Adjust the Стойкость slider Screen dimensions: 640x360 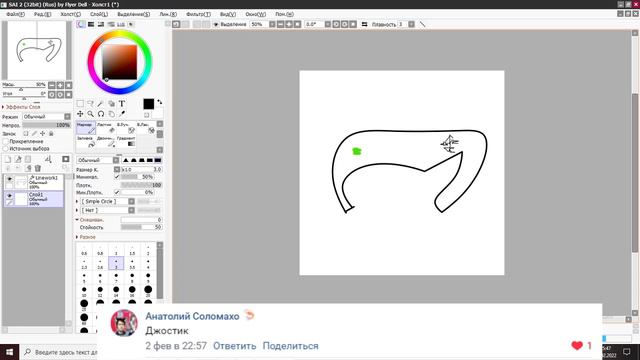pos(141,227)
